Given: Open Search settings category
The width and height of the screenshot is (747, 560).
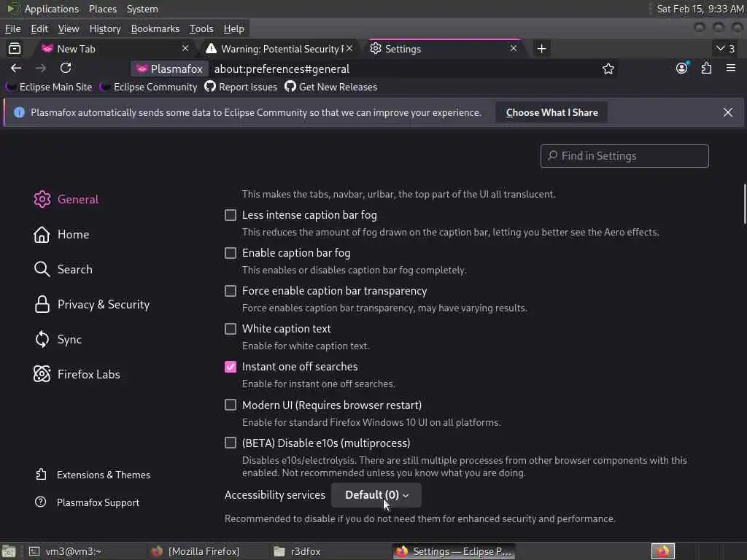Looking at the screenshot, I should [63, 269].
